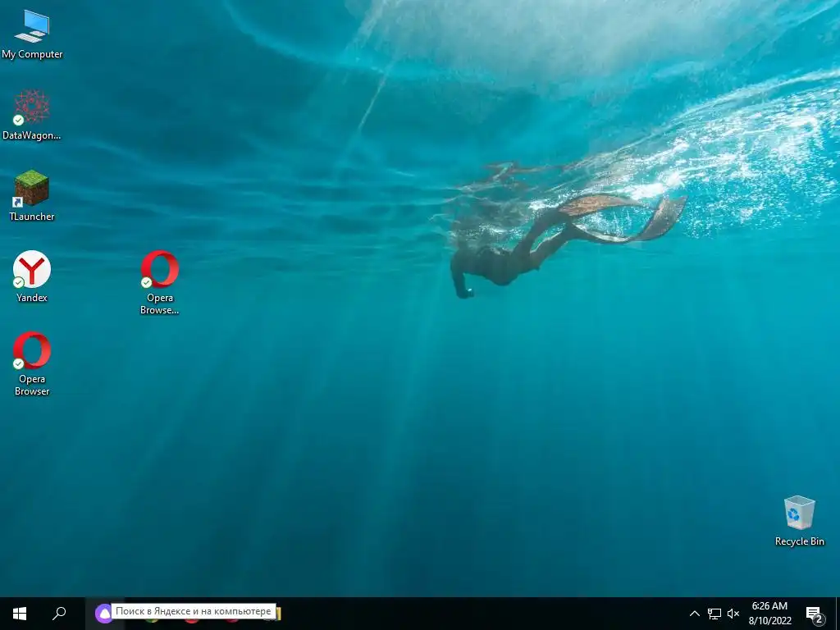Select the Opera icon labeled "Opera Browse..."
This screenshot has height=630, width=840.
tap(160, 282)
